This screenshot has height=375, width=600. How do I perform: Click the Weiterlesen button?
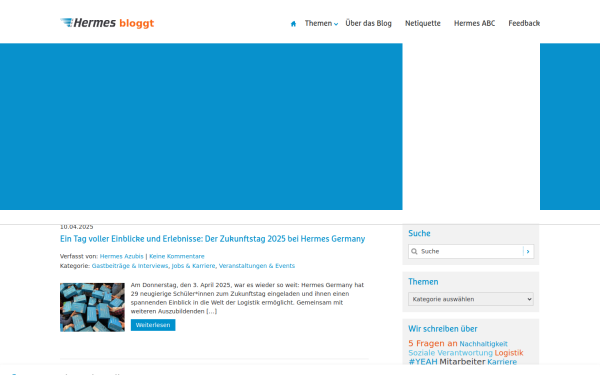click(153, 325)
